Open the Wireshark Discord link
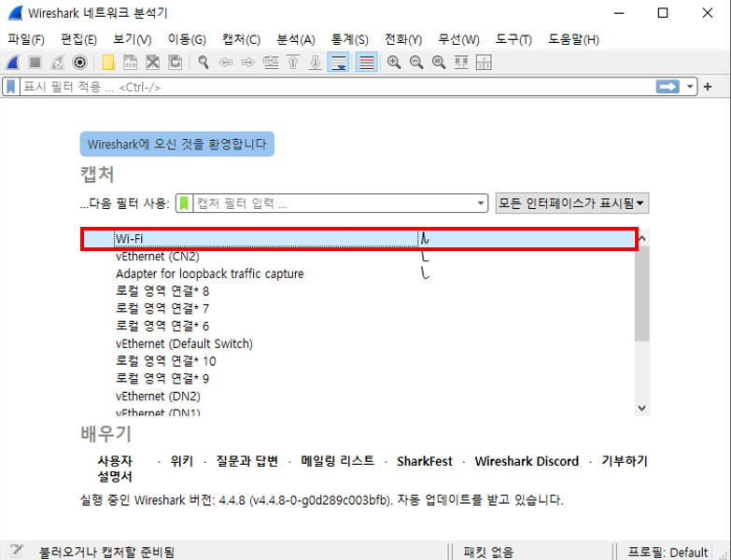 pos(527,461)
